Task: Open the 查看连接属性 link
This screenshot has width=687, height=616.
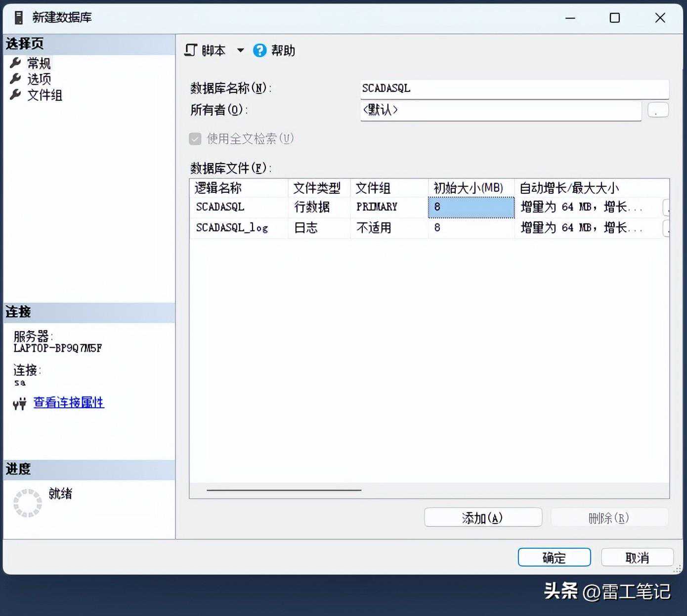Action: coord(69,402)
